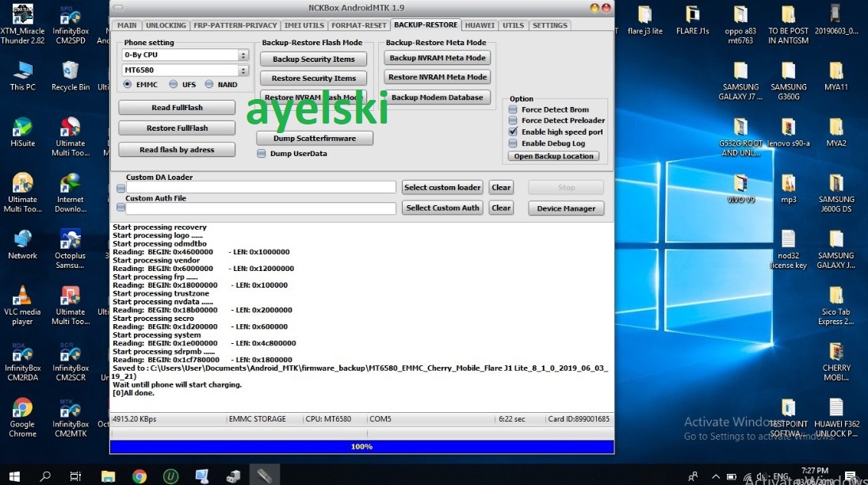The height and width of the screenshot is (485, 868).
Task: Open nod32 license key file
Action: point(788,249)
